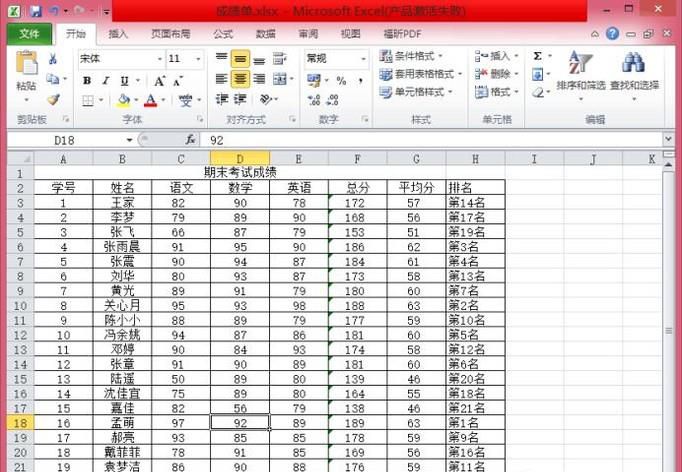Viewport: 682px width, 472px height.
Task: Toggle middle vertical alignment
Action: [x=240, y=58]
